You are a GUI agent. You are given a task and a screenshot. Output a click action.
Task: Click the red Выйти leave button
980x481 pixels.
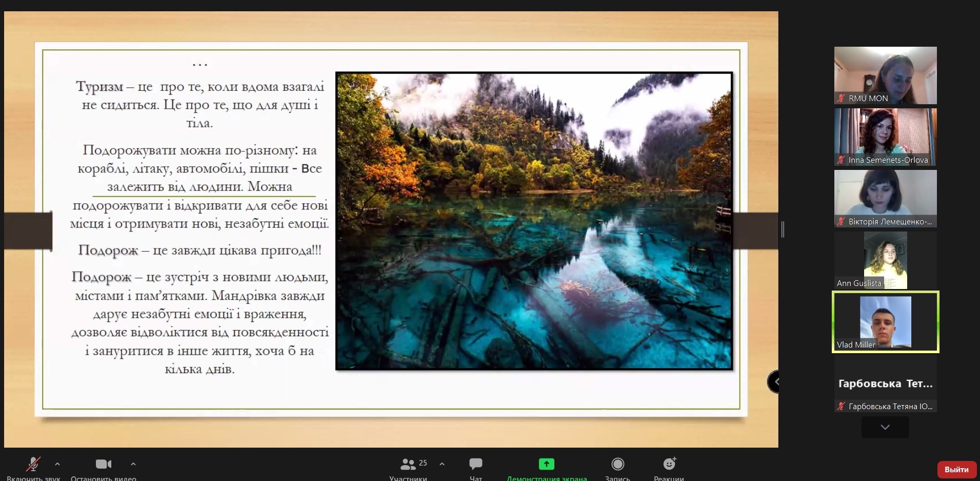956,469
